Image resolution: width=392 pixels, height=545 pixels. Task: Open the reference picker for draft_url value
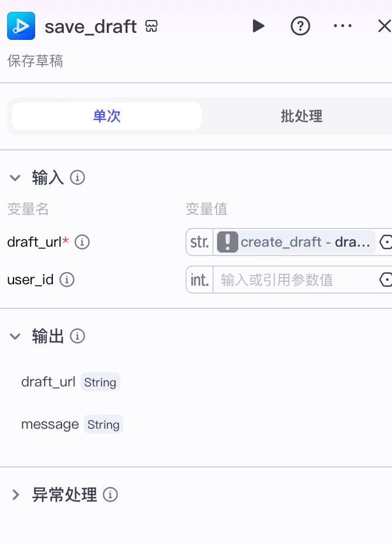pos(386,242)
